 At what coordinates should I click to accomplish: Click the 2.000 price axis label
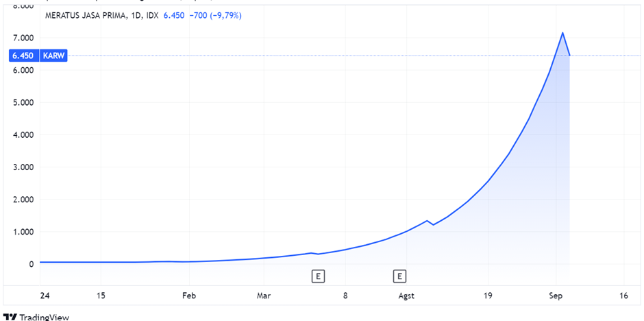coord(23,200)
